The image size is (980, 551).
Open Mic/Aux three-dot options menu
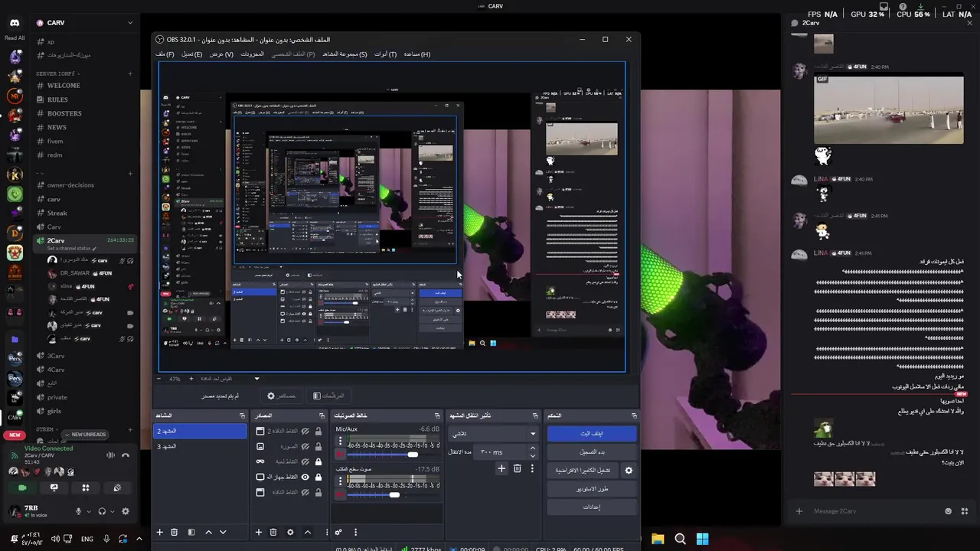340,441
